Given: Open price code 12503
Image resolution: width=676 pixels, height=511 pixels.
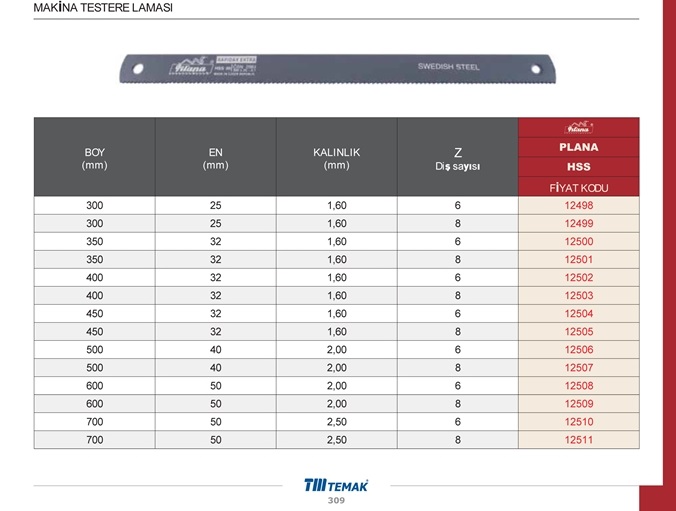Looking at the screenshot, I should [578, 296].
